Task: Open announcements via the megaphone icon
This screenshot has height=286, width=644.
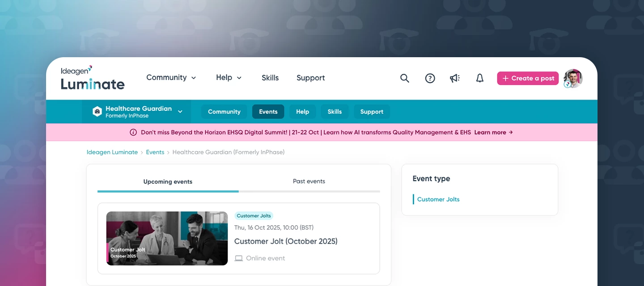Action: (454, 78)
